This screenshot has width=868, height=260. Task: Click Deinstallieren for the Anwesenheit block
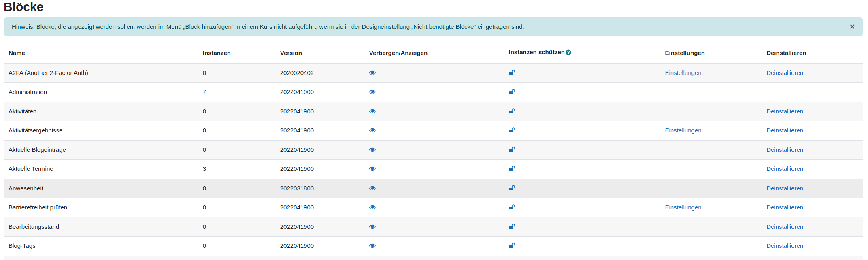point(785,188)
